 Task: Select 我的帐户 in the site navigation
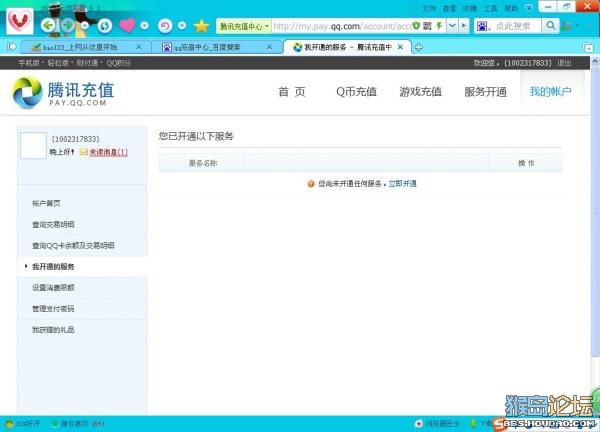click(550, 91)
